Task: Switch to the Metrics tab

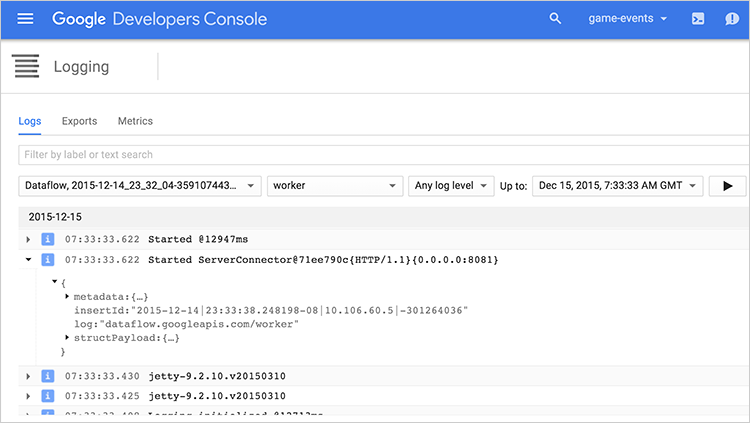Action: click(135, 121)
